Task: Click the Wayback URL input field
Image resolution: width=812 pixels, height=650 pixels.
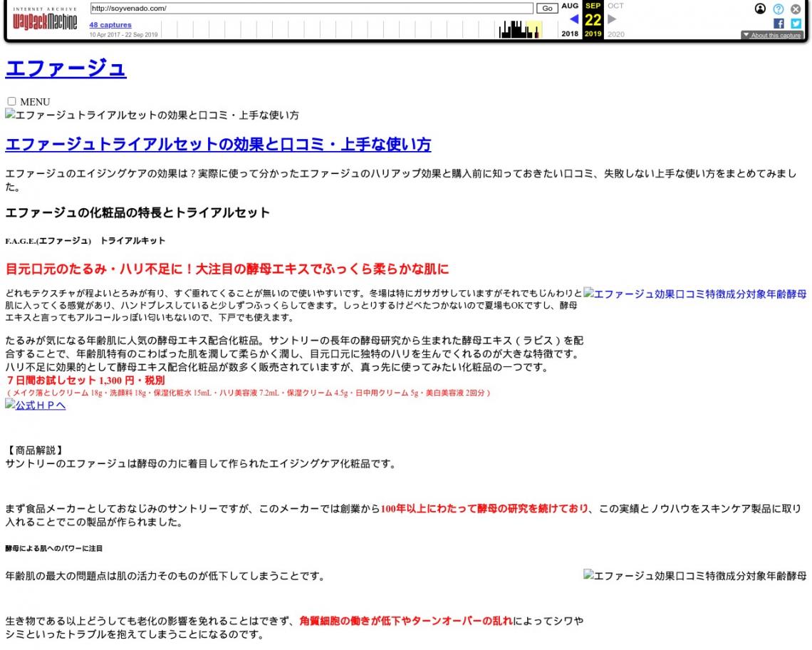Action: (x=311, y=9)
